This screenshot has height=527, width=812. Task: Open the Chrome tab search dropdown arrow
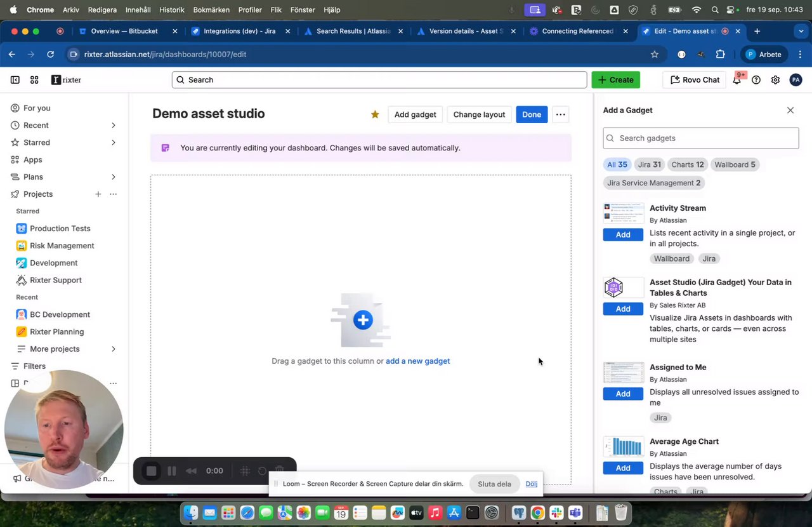click(801, 31)
